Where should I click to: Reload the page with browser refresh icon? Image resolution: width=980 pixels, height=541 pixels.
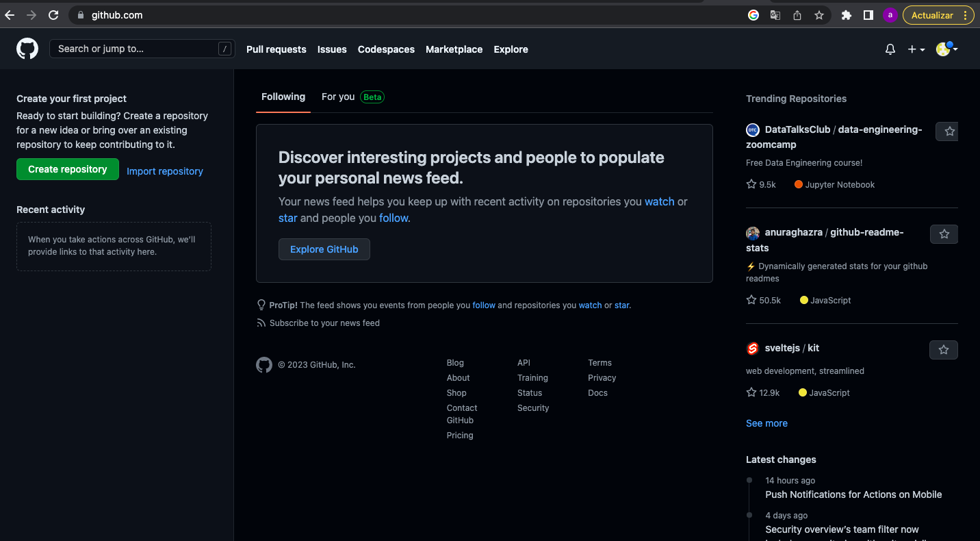coord(53,15)
